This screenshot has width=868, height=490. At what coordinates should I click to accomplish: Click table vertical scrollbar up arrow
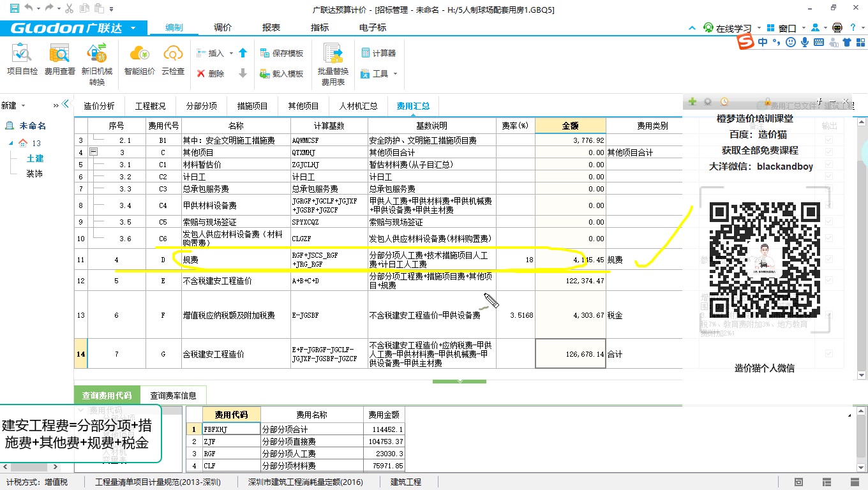tap(862, 122)
